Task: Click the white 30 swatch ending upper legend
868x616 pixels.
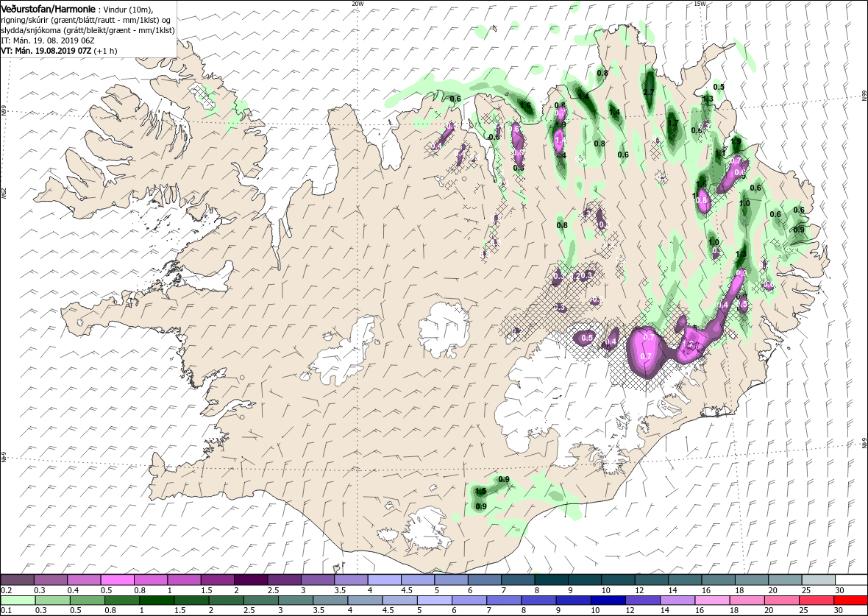Action: tap(851, 579)
